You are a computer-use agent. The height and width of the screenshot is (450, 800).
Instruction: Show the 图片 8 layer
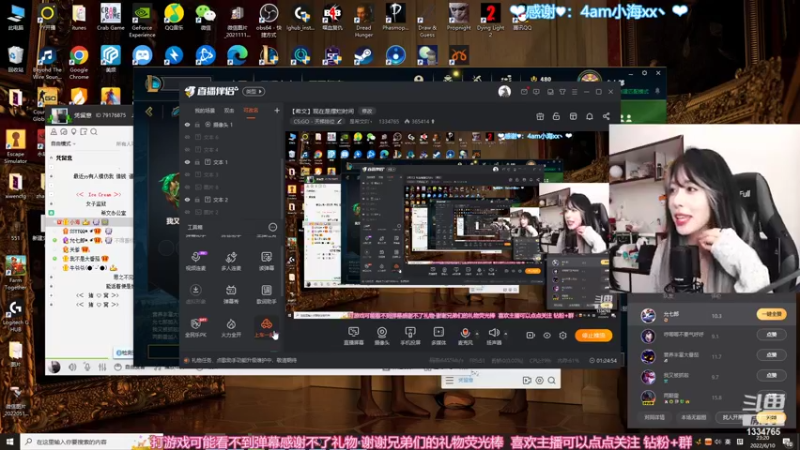click(187, 187)
